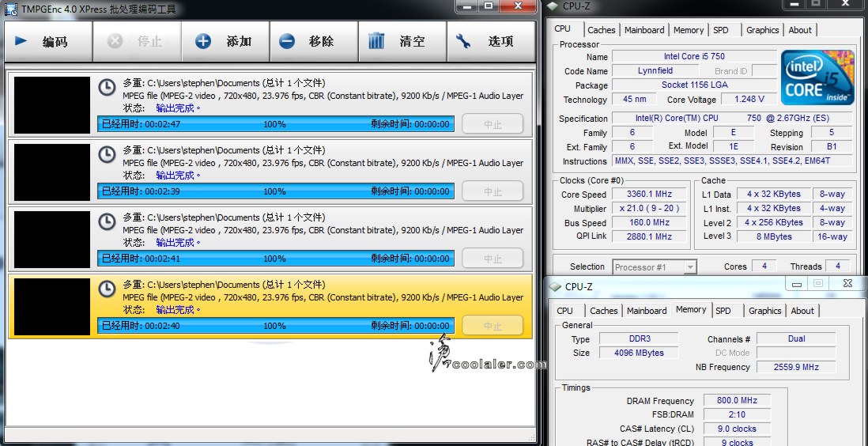Click 中止 button of the 00:02:47 job
Viewport: 868px width, 446px height.
pyautogui.click(x=492, y=124)
